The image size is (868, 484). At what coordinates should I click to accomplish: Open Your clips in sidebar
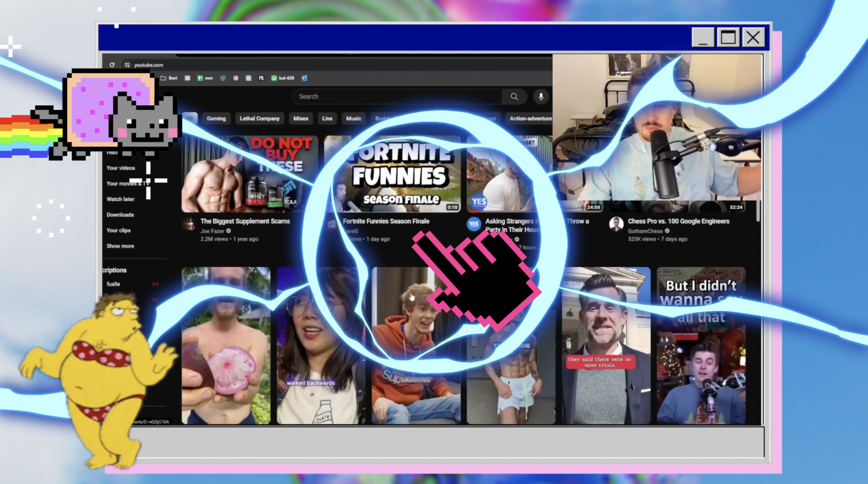[119, 230]
